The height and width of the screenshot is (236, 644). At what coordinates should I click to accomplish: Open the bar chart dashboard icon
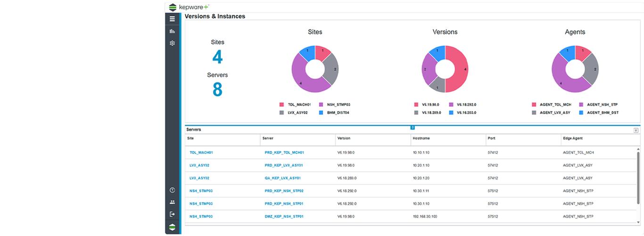click(x=172, y=31)
